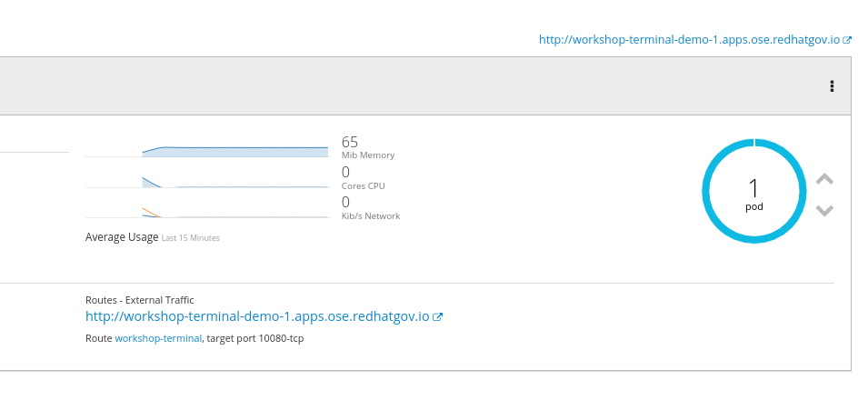Click the 0 Kib/s Network metric

pyautogui.click(x=345, y=203)
